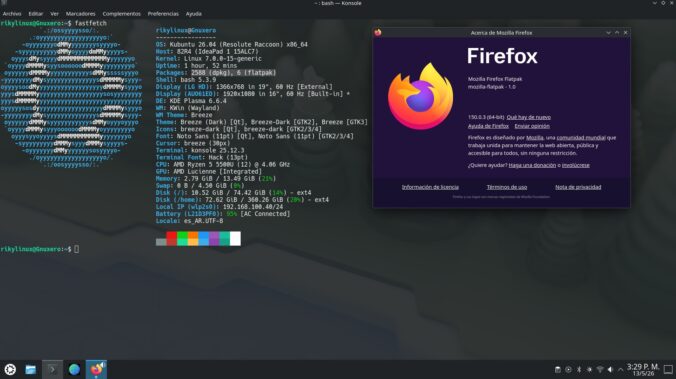Open the Archivo menu in Konsole
Screen dimensions: 676x379
12,14
